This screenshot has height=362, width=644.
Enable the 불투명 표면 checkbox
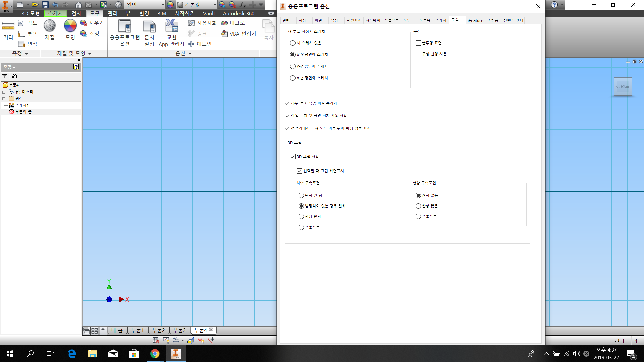click(x=418, y=43)
